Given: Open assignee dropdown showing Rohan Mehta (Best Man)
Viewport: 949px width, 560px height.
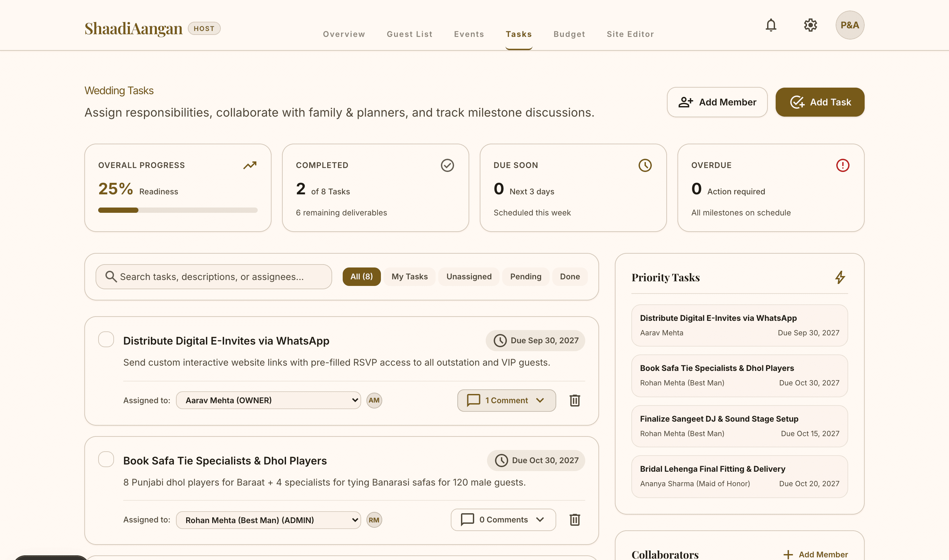Looking at the screenshot, I should tap(269, 520).
